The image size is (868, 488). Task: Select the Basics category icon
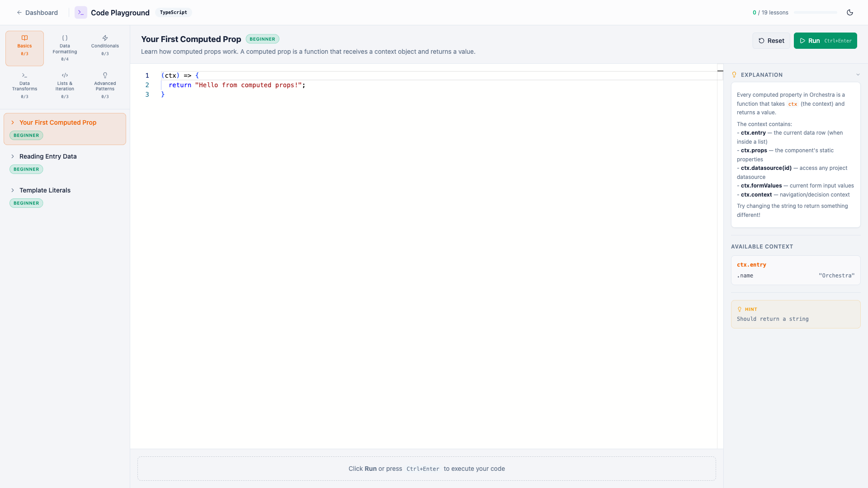pos(24,38)
